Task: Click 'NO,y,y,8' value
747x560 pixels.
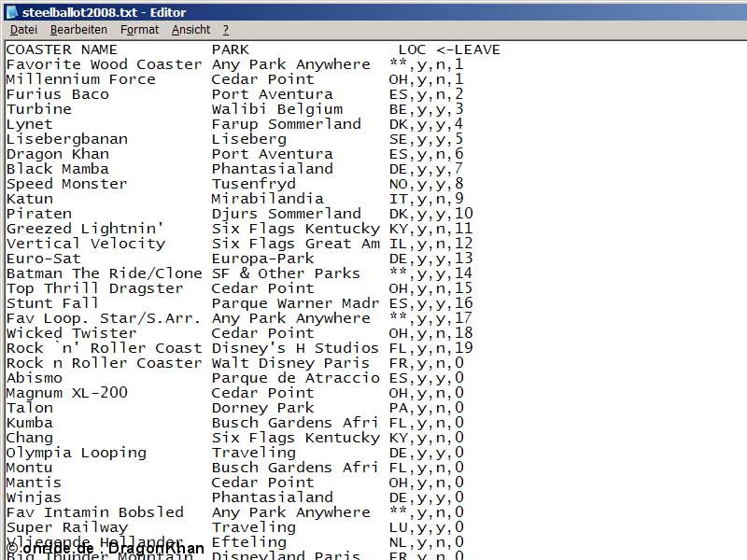Action: coord(427,184)
